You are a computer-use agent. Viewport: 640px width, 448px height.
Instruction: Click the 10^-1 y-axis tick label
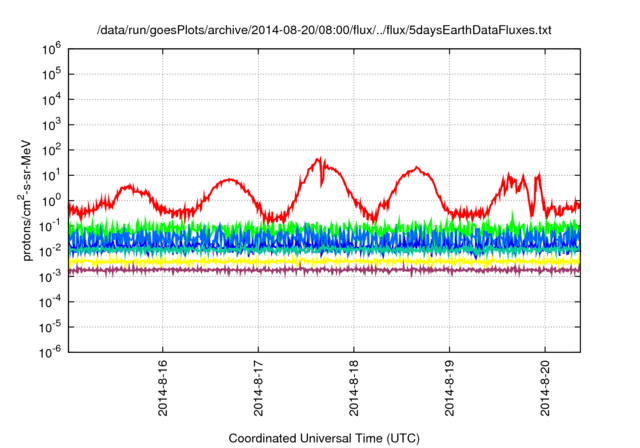tap(50, 226)
